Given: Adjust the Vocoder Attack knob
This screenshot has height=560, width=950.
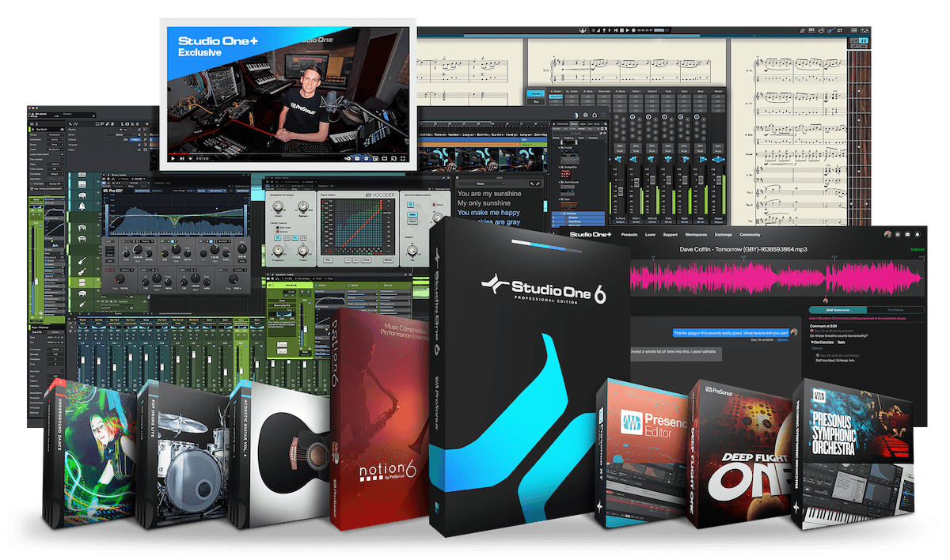Looking at the screenshot, I should click(x=277, y=206).
